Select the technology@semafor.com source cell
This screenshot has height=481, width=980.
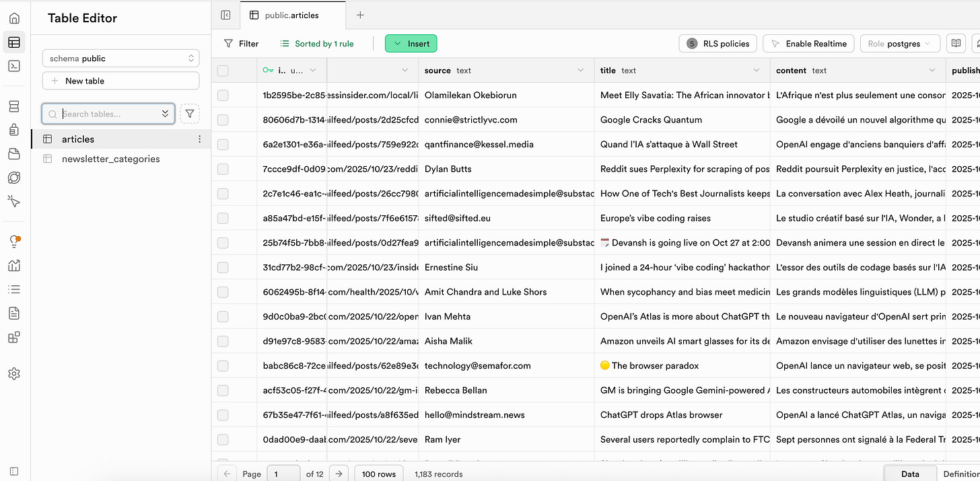click(x=507, y=365)
